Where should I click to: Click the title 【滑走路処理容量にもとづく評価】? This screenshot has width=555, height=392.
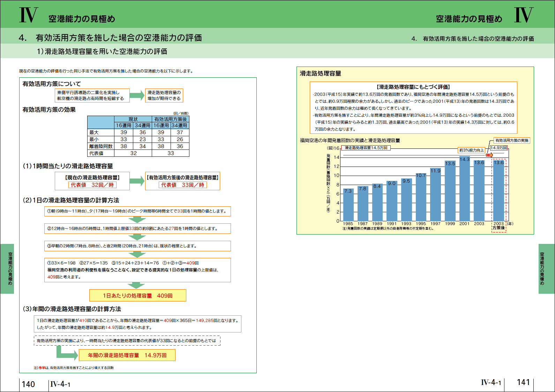[x=413, y=87]
